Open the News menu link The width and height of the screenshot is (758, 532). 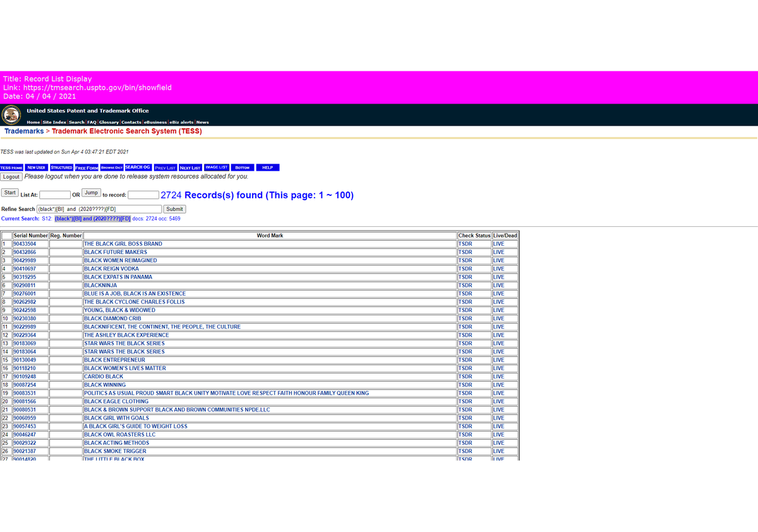[202, 122]
